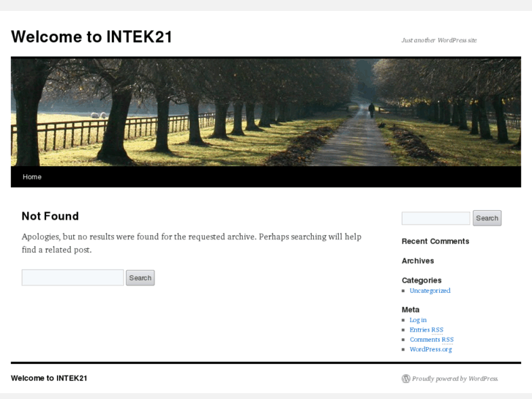The width and height of the screenshot is (532, 399).
Task: Click the Meta widget heading
Action: click(x=411, y=310)
